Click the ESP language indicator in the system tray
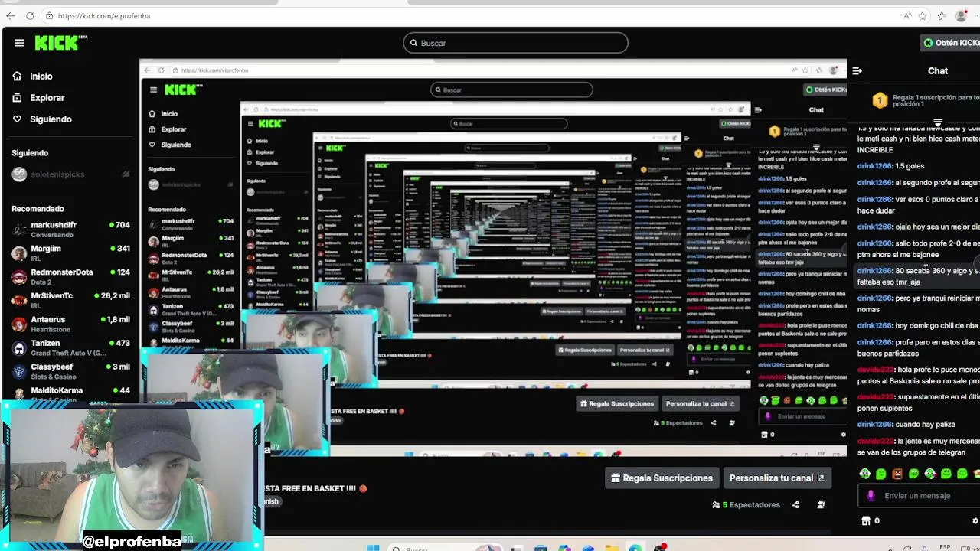Screen dimensions: 980x551 (945, 548)
